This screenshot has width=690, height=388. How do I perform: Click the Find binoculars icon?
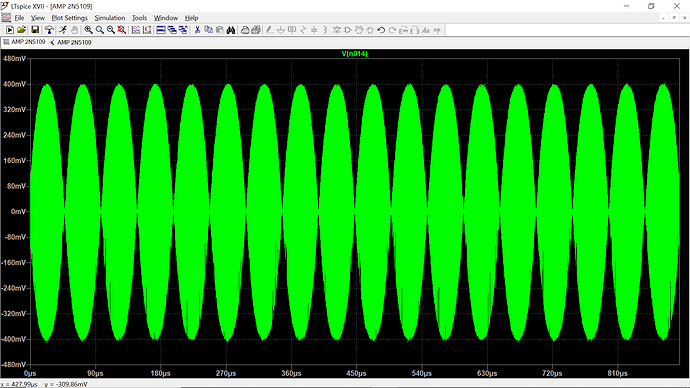pos(231,30)
